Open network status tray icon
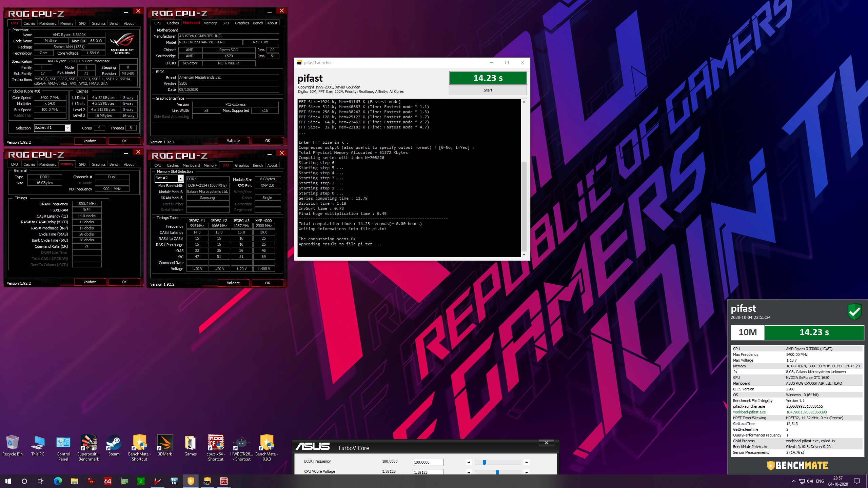 (802, 481)
